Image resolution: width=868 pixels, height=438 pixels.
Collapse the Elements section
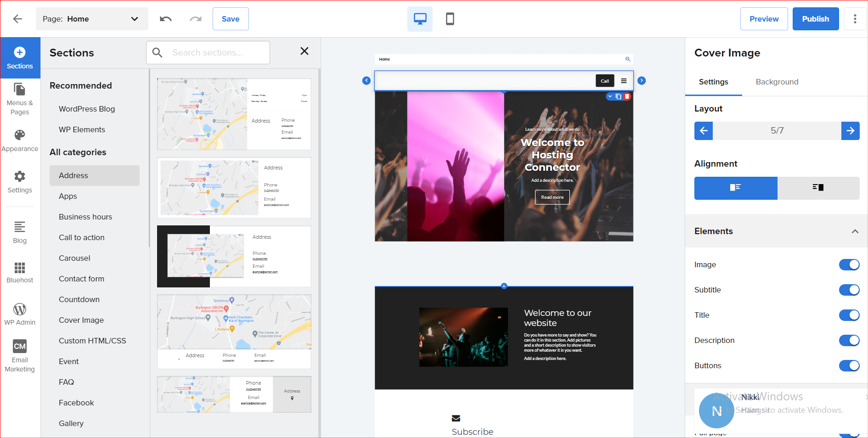click(855, 231)
